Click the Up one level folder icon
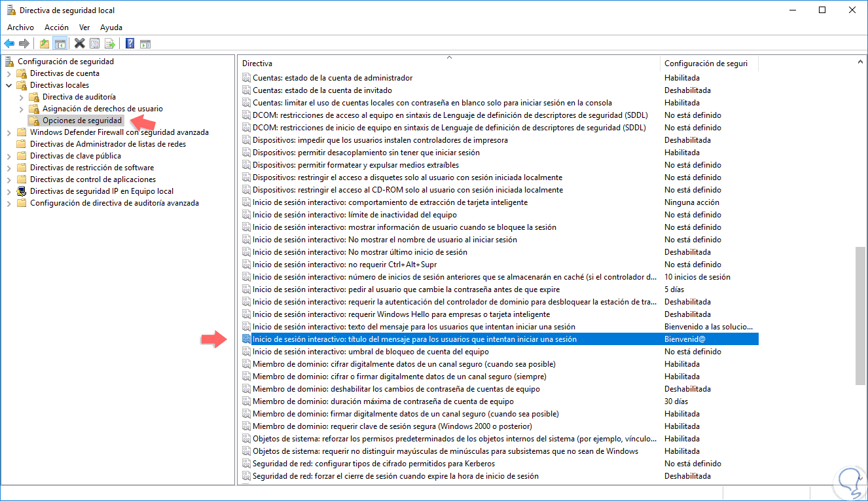 (45, 44)
